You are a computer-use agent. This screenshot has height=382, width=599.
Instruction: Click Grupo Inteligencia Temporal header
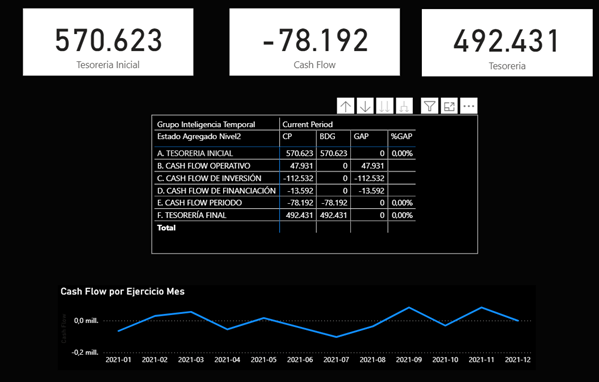[206, 124]
